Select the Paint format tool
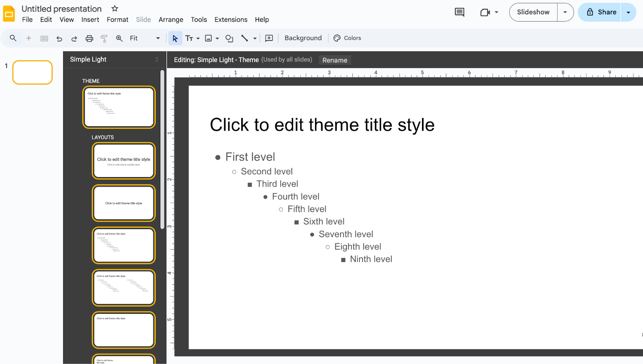The image size is (643, 364). coord(104,38)
